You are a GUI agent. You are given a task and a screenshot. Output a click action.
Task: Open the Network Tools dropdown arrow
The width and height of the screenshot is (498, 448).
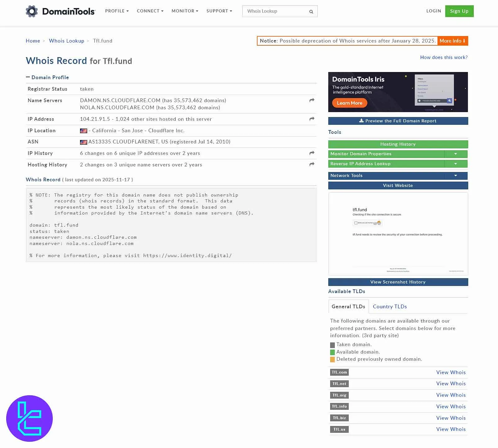[x=455, y=176]
